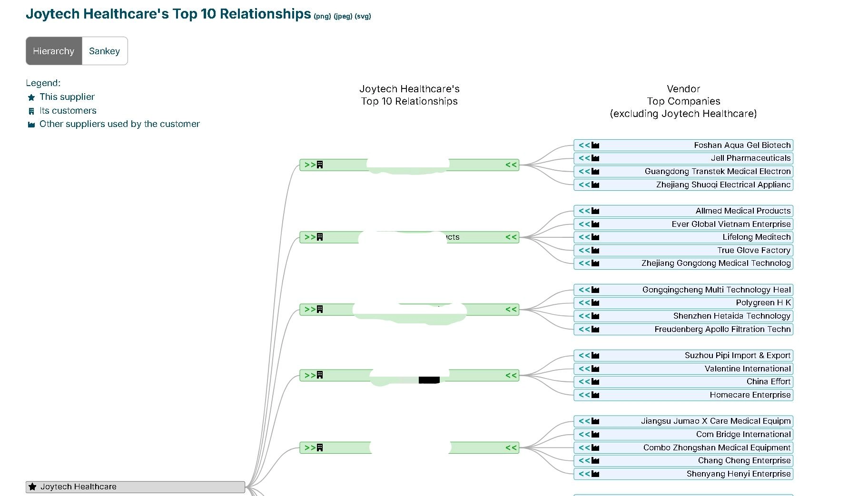Collapse the Jell Pharmaceuticals node arrows
This screenshot has width=868, height=496.
(x=584, y=158)
